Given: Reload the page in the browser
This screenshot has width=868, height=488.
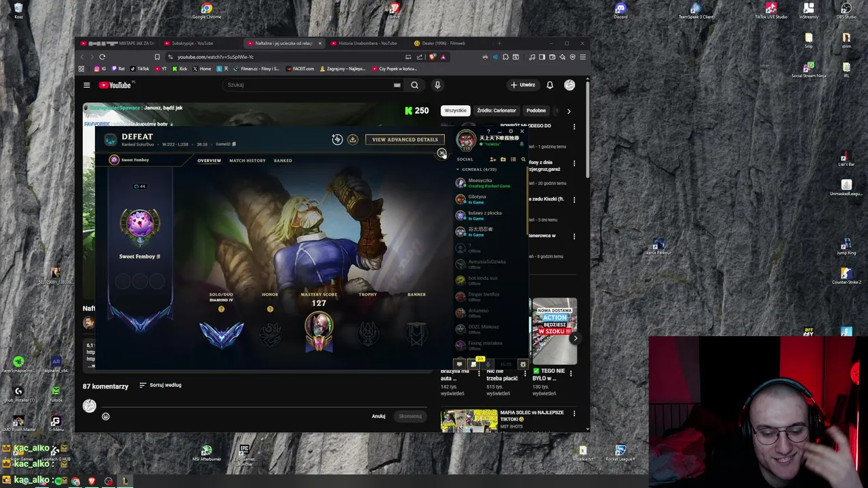Looking at the screenshot, I should 102,57.
